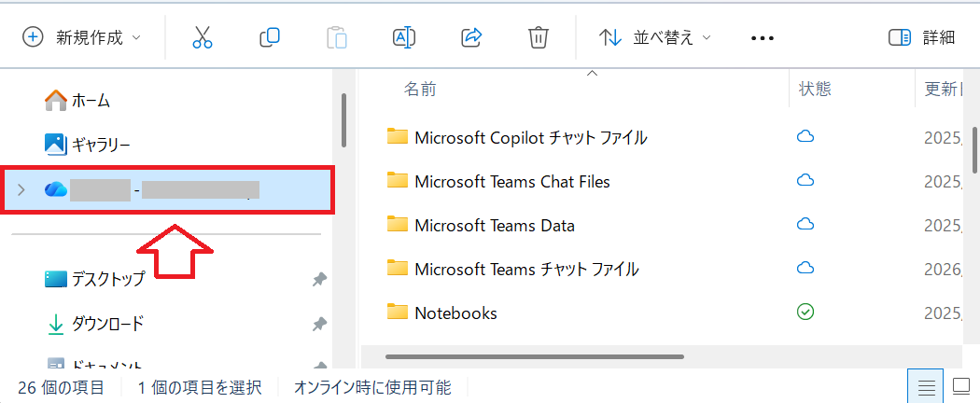Switch to large icons view button
This screenshot has height=403, width=980.
(960, 387)
